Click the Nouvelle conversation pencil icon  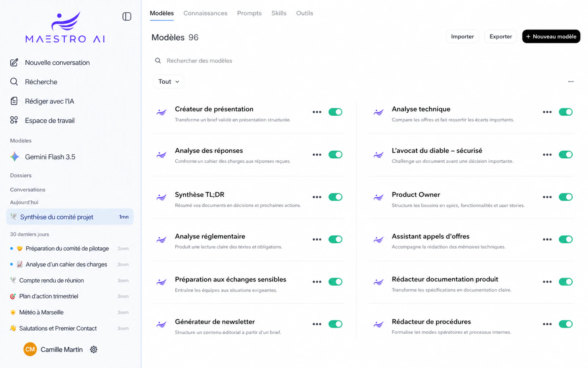tap(14, 63)
